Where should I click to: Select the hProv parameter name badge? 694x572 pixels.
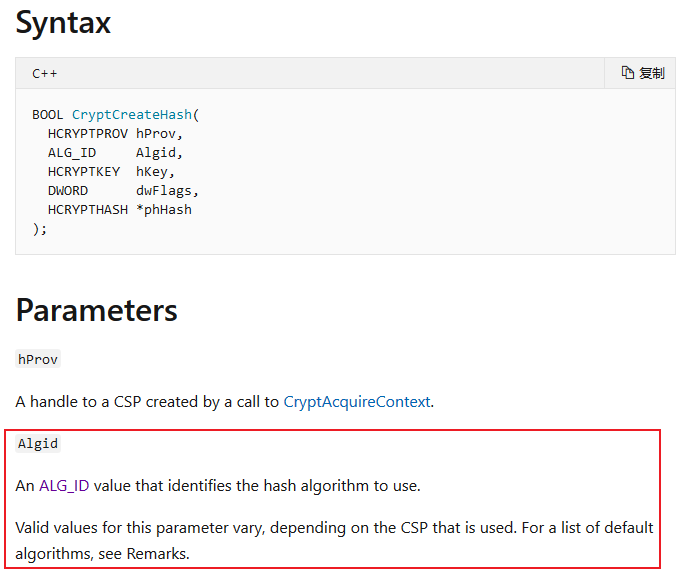[x=38, y=359]
